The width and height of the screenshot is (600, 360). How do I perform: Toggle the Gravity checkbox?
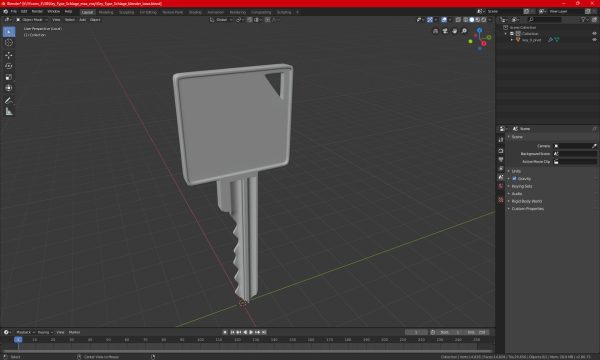point(514,179)
